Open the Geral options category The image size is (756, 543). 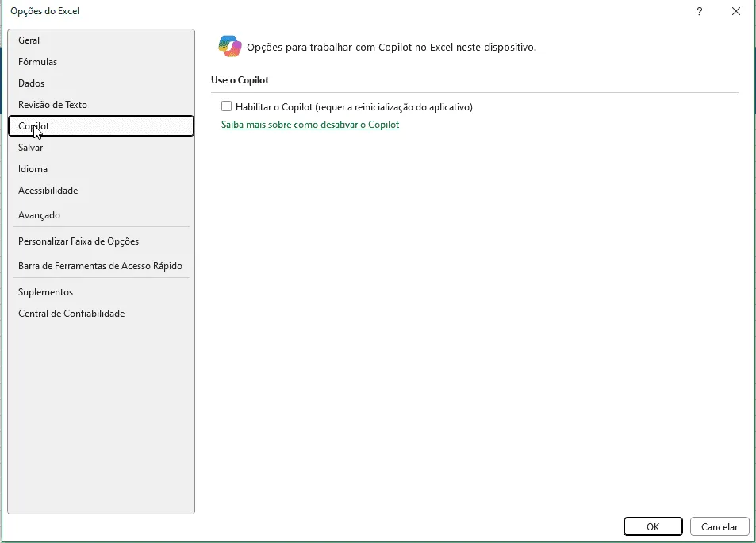point(101,40)
